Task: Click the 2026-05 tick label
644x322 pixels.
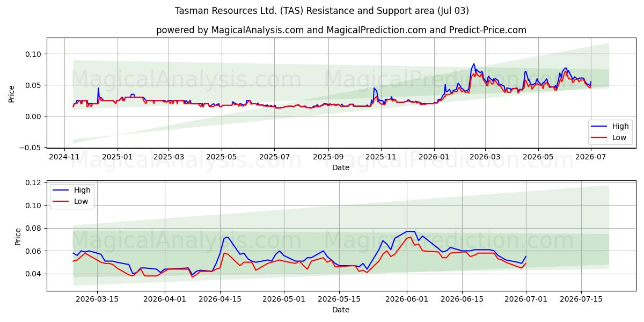Action: [538, 157]
